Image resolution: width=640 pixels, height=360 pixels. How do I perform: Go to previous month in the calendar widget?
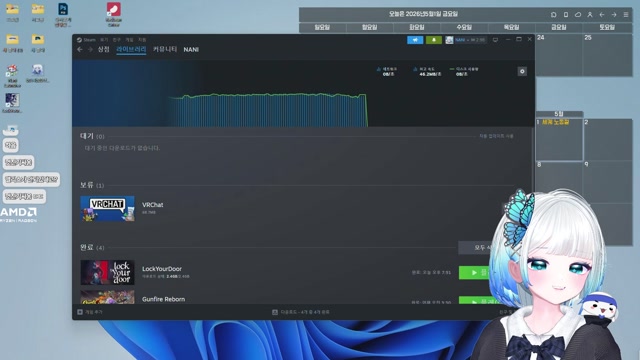[602, 15]
